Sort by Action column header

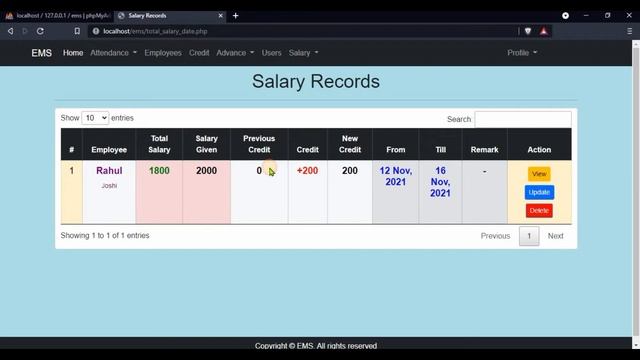[x=539, y=144]
